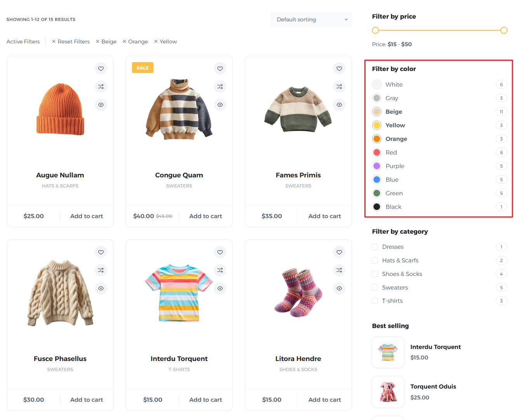
Task: Add Litora Hendre socks to wishlist
Action: coord(339,252)
